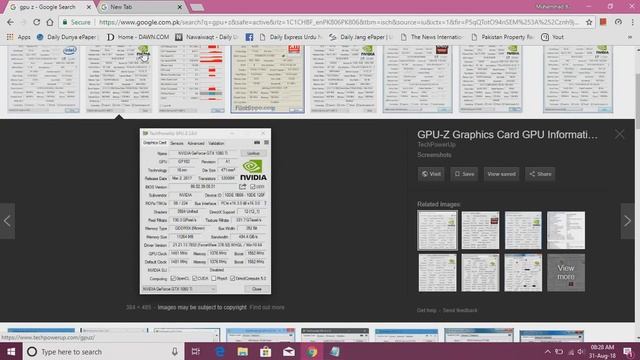Reload the current page
Image resolution: width=640 pixels, height=360 pixels.
click(x=37, y=22)
